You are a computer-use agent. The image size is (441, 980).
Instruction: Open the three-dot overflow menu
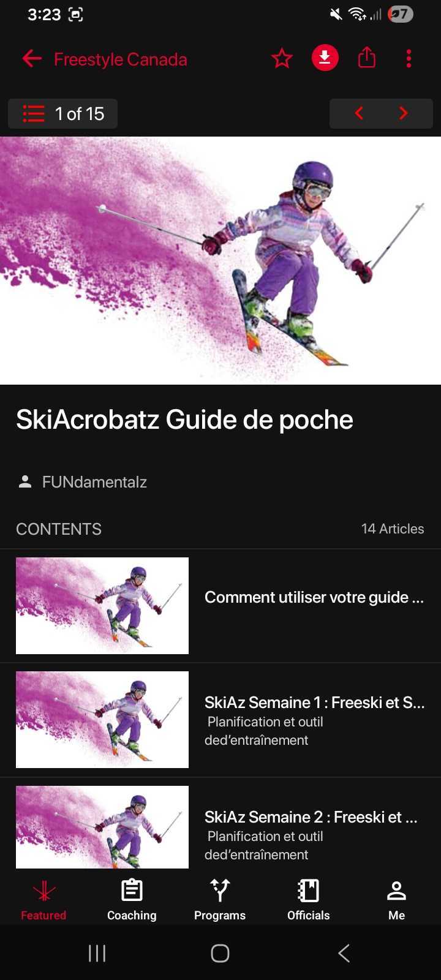409,59
